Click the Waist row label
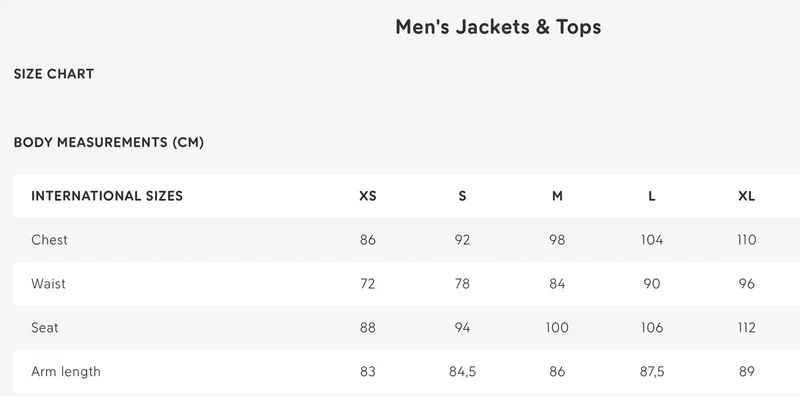Screen dimensions: 800x396 pos(48,284)
